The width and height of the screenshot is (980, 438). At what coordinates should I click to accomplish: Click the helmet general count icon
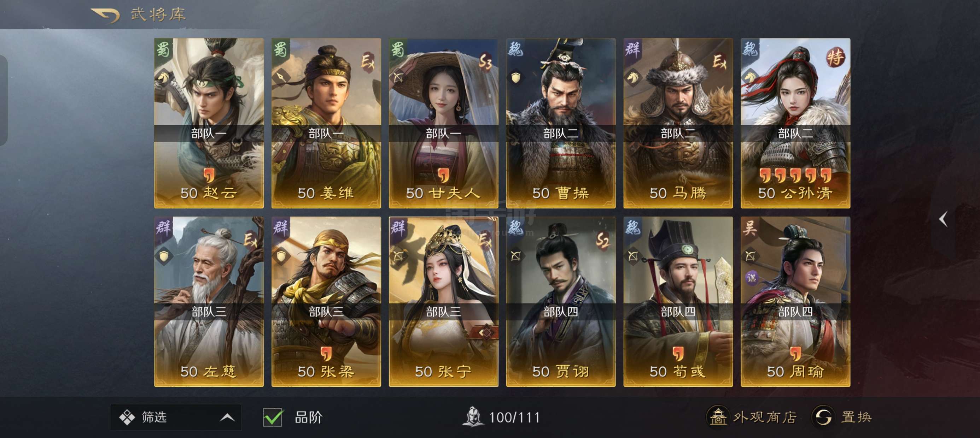pos(473,416)
